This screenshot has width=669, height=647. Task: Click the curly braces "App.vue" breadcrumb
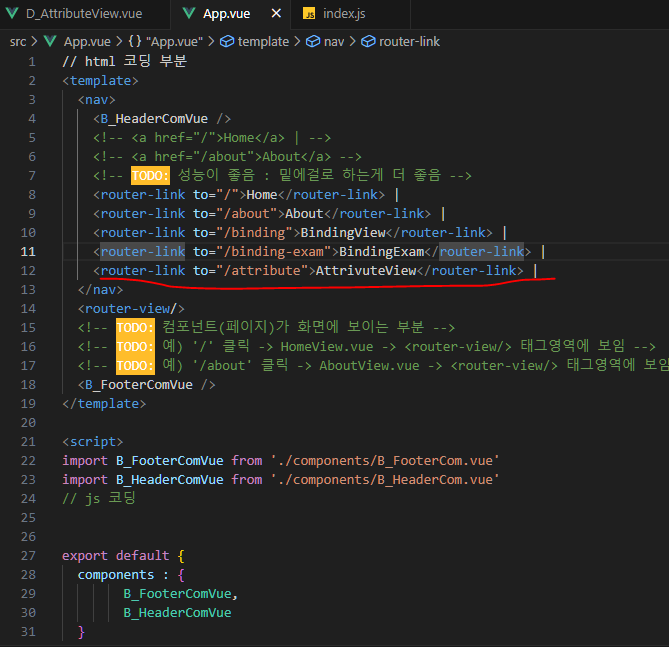[166, 42]
